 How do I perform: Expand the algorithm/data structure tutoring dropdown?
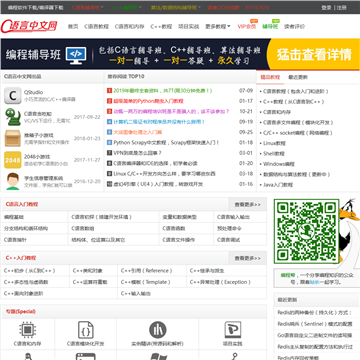[175, 7]
